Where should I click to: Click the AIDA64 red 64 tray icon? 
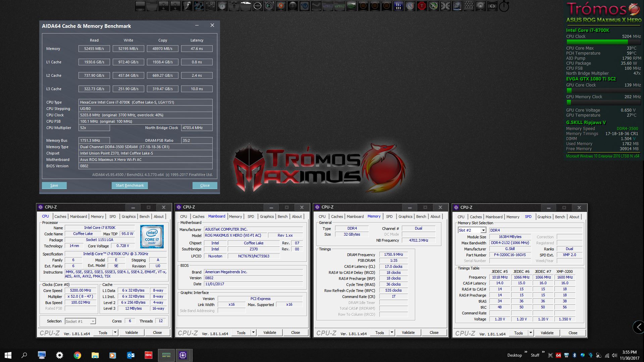point(558,355)
